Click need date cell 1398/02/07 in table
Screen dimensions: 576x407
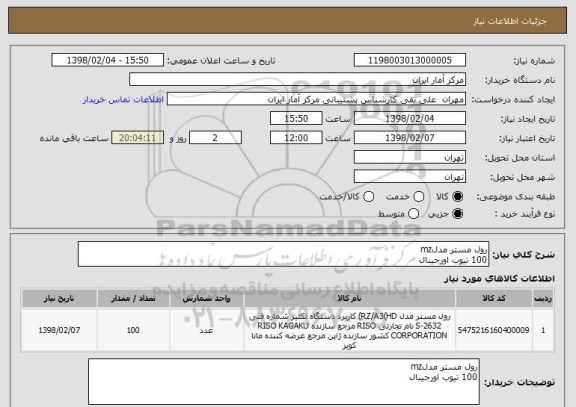coord(59,330)
